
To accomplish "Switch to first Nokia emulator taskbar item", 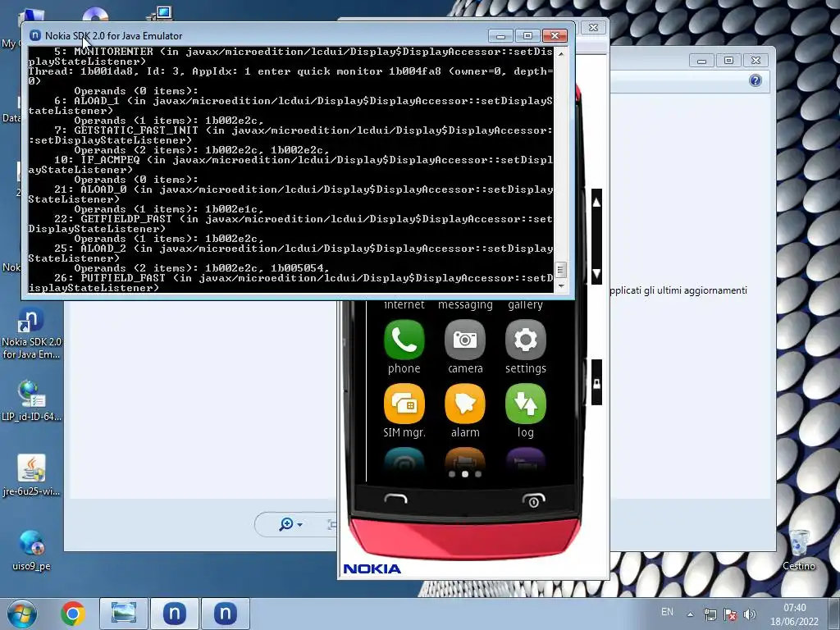I will pyautogui.click(x=175, y=614).
